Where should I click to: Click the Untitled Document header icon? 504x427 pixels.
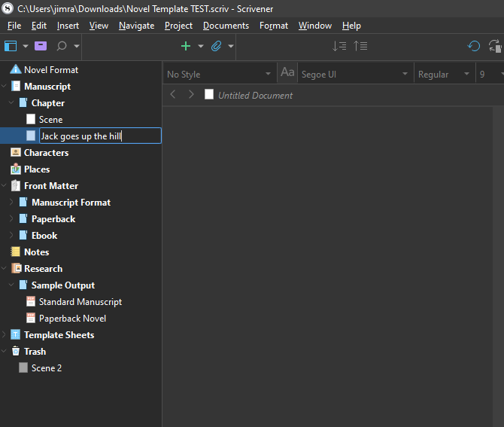coord(209,95)
